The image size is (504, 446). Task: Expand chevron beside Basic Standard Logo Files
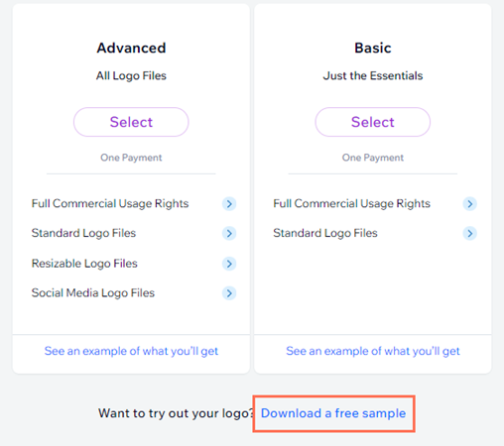[x=470, y=233]
